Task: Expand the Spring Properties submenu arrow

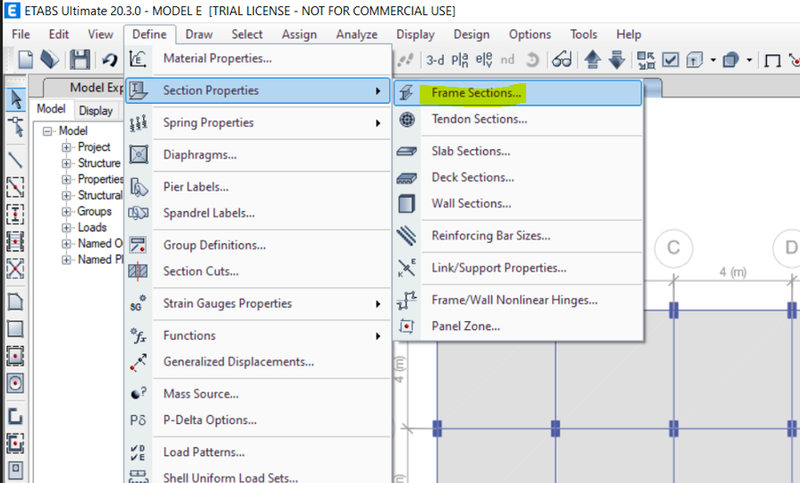Action: coord(378,123)
